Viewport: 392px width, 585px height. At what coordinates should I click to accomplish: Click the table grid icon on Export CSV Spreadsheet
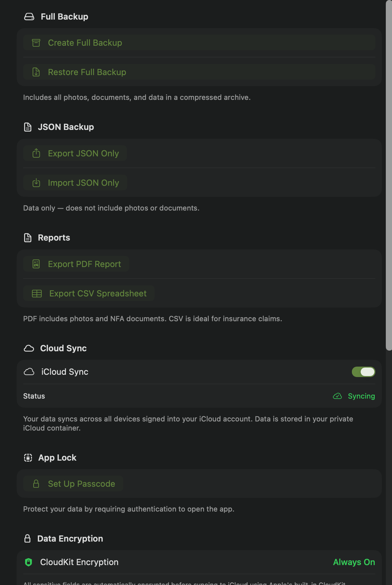pos(37,293)
